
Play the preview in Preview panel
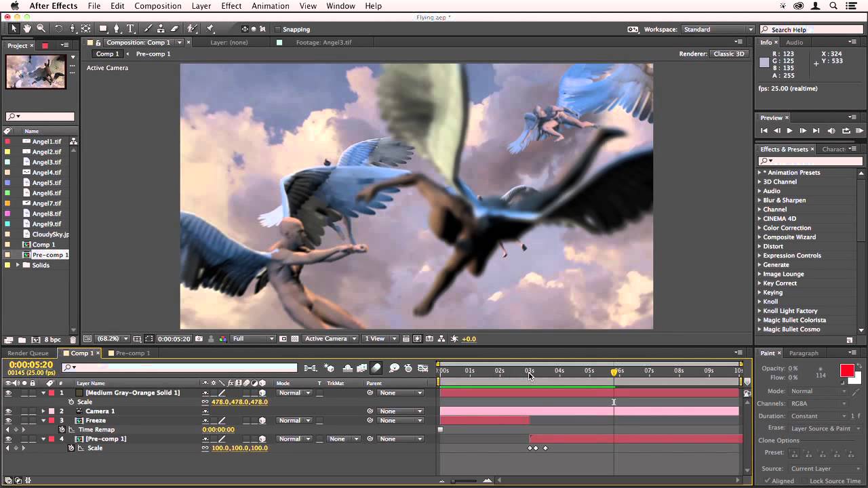[x=789, y=131]
